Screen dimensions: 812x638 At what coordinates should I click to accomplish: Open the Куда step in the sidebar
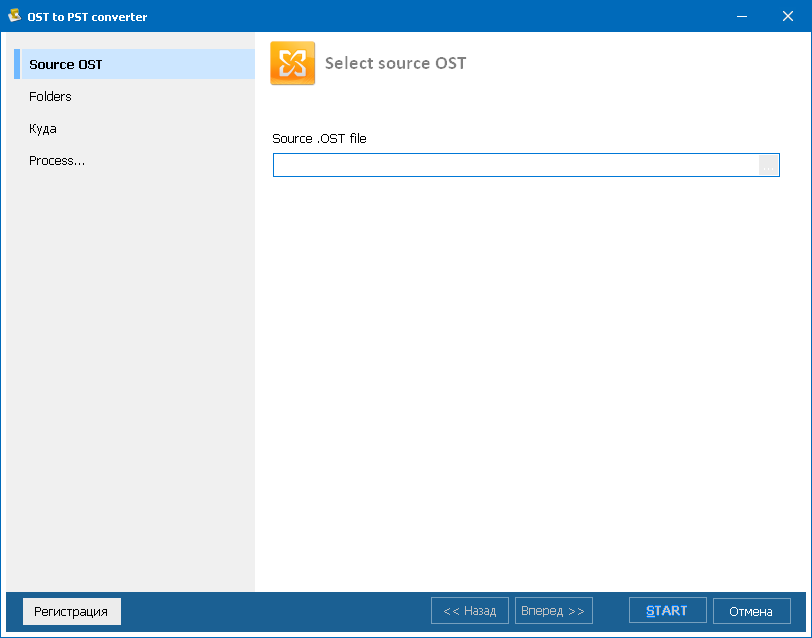pos(41,128)
